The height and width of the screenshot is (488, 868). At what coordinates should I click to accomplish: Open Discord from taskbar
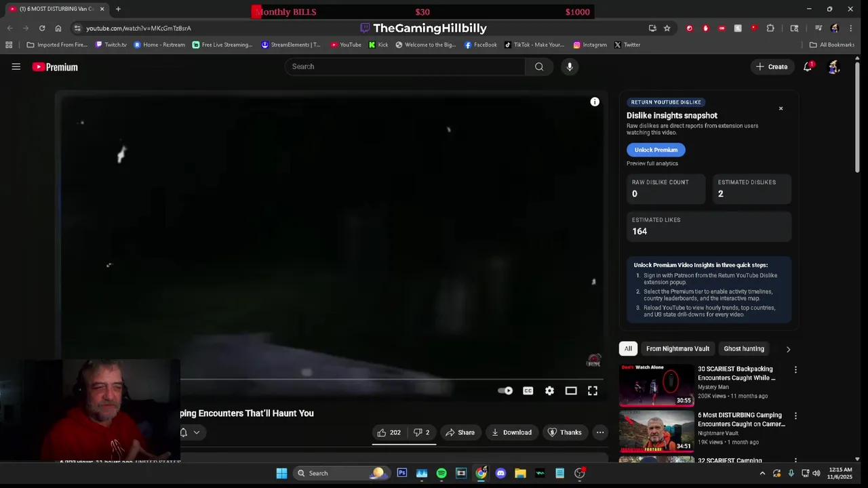(x=500, y=473)
